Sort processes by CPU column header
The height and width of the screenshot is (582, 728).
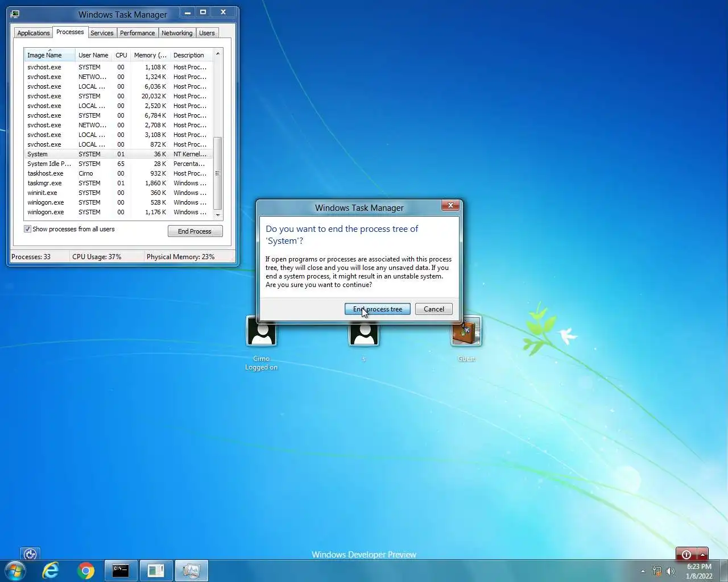pos(121,55)
